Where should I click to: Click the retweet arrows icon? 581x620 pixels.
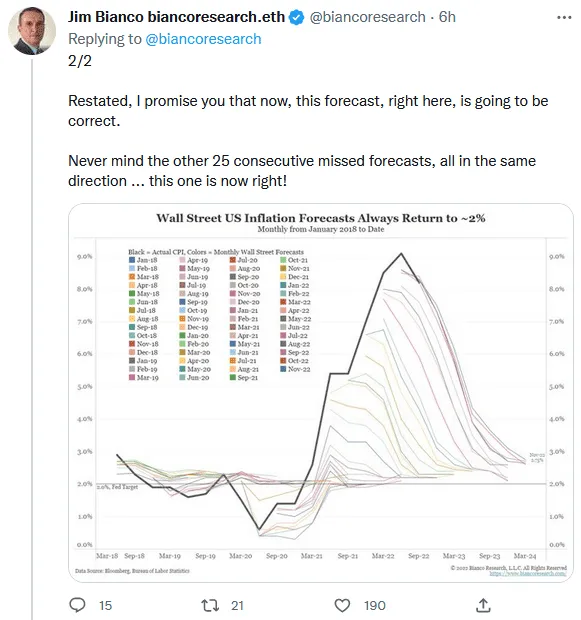tap(210, 605)
